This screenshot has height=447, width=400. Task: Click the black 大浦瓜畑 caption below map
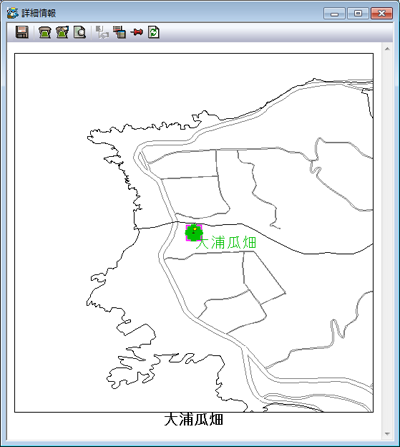(x=194, y=419)
